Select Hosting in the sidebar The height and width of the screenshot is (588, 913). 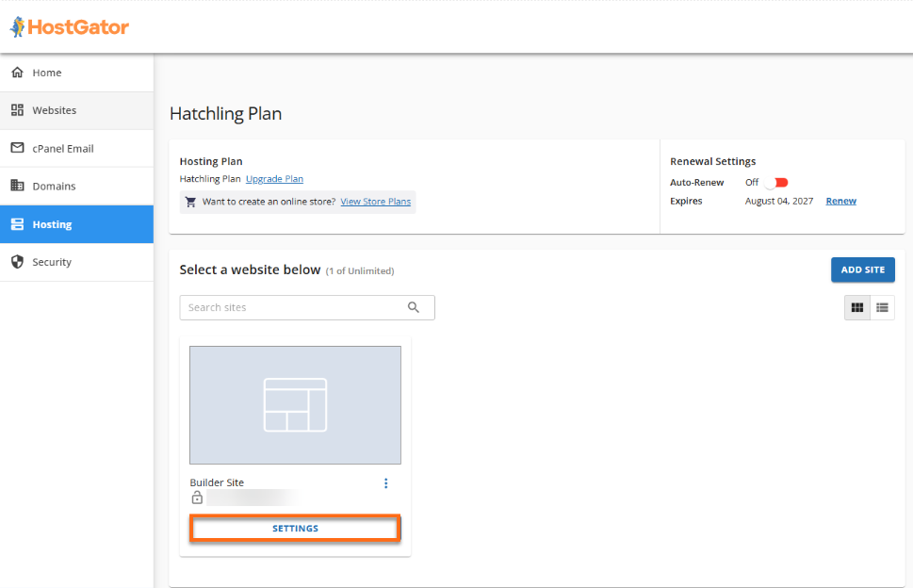pyautogui.click(x=52, y=224)
